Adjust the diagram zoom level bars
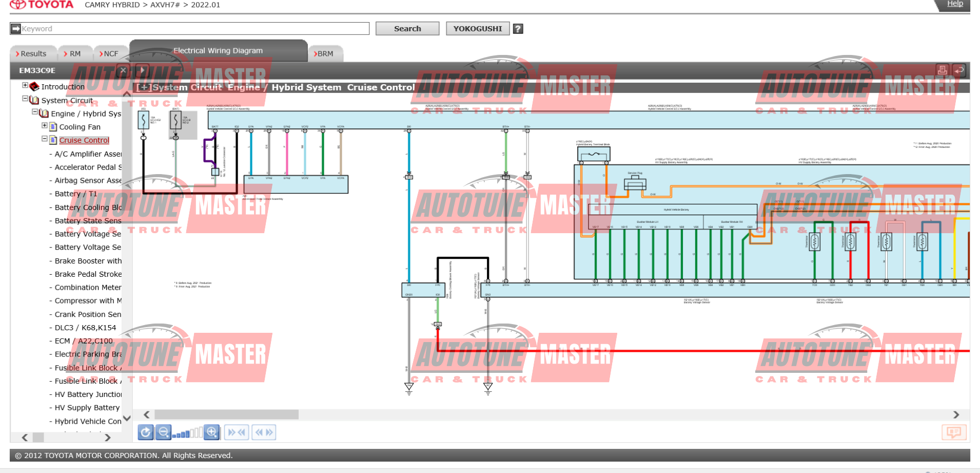The height and width of the screenshot is (473, 980). click(x=187, y=433)
